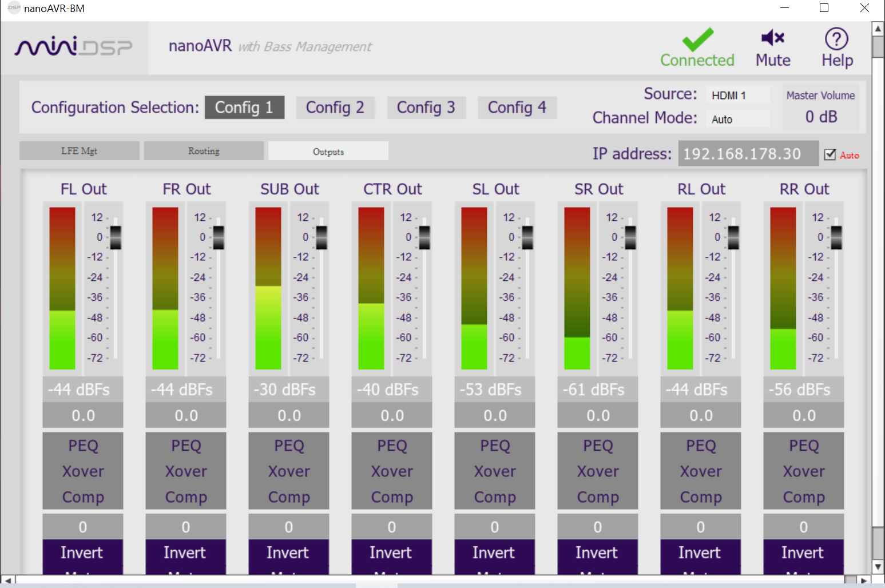
Task: Invert the RR Out channel polarity
Action: [803, 553]
